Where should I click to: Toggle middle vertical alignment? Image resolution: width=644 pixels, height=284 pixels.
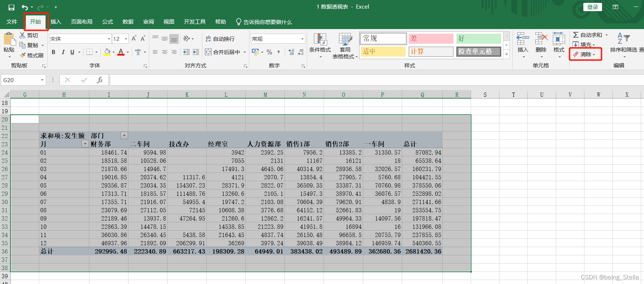(x=165, y=38)
